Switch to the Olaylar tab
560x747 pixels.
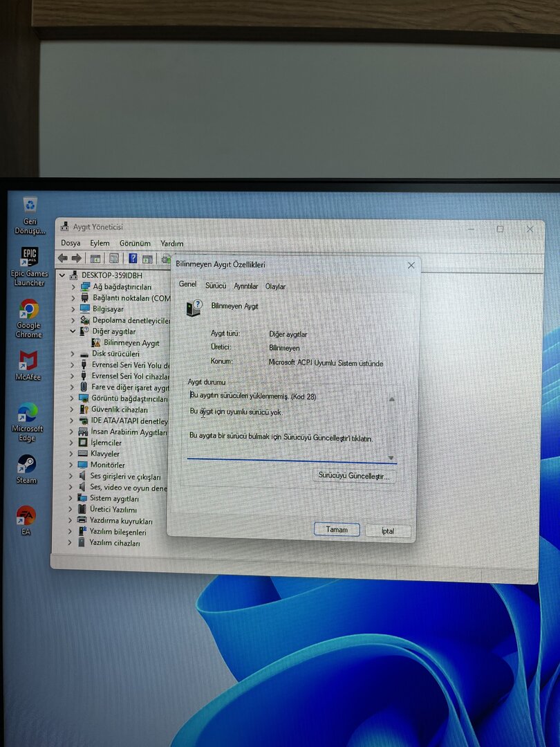[275, 286]
